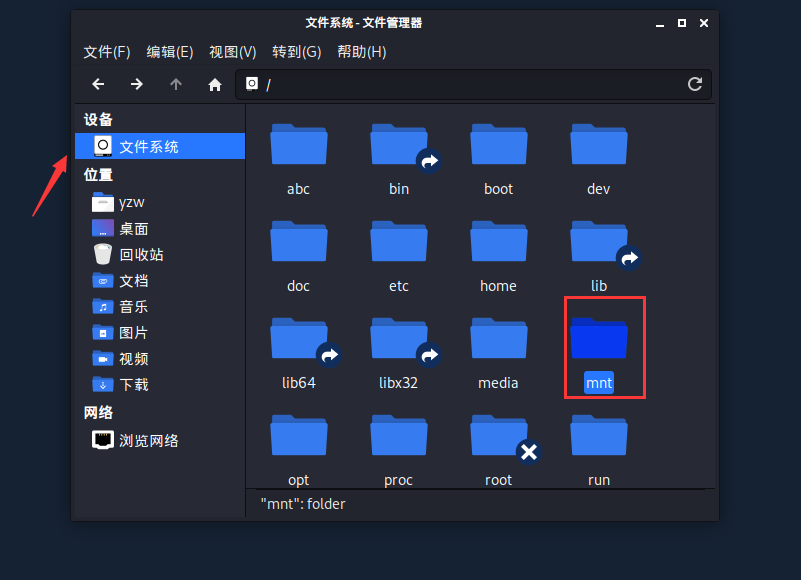Image resolution: width=801 pixels, height=580 pixels.
Task: Click the forward navigation arrow
Action: click(137, 85)
